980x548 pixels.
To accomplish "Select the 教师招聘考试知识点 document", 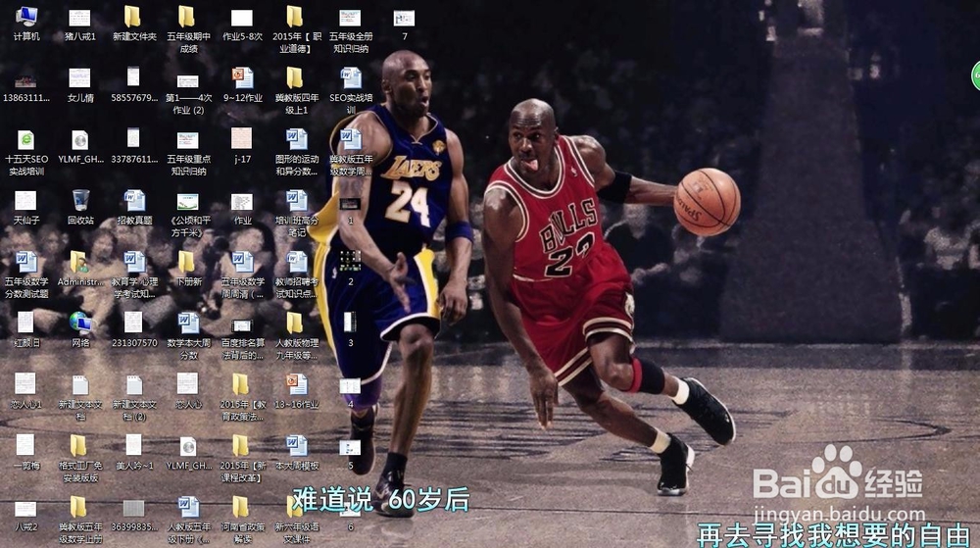I will pos(296,262).
